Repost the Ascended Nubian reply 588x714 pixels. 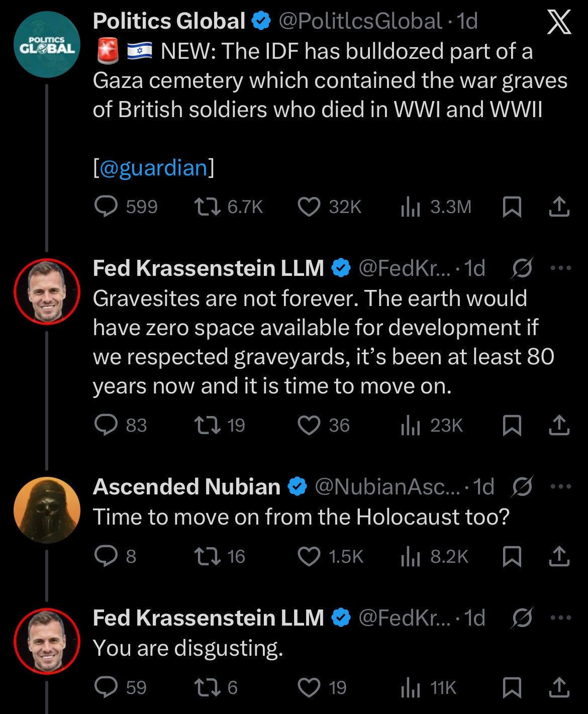pyautogui.click(x=206, y=556)
